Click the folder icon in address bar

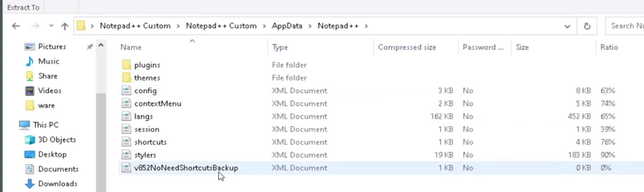81,26
